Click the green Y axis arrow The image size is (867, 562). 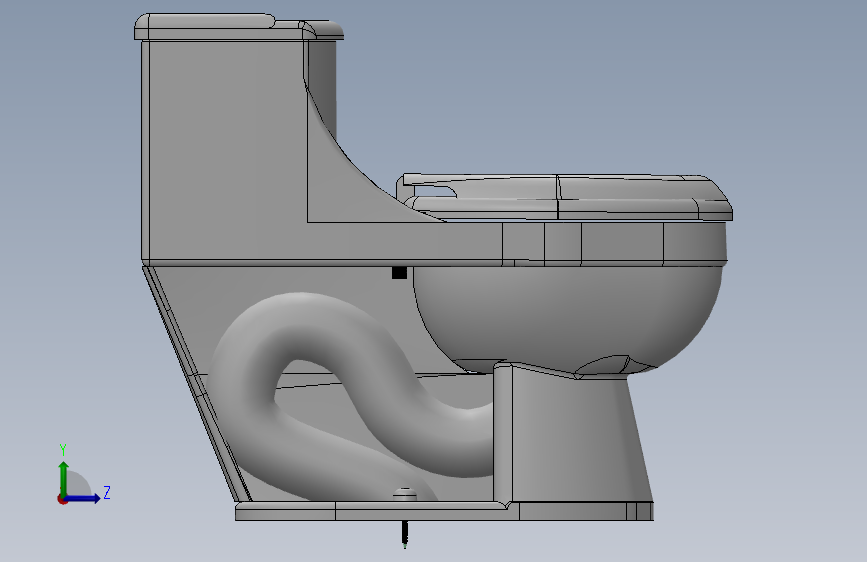(64, 478)
